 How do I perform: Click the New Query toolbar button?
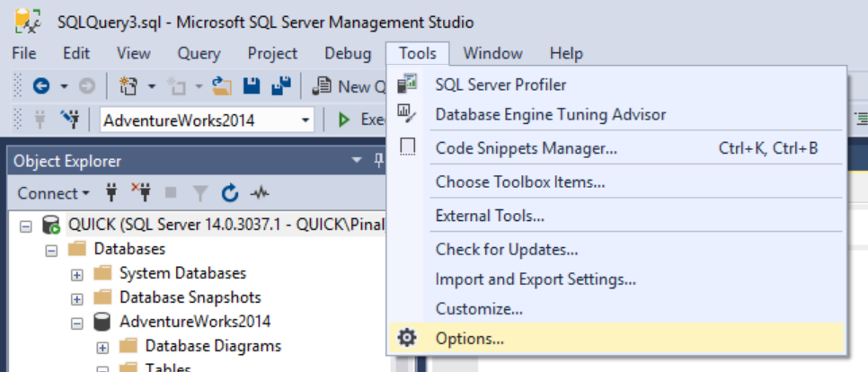(349, 86)
